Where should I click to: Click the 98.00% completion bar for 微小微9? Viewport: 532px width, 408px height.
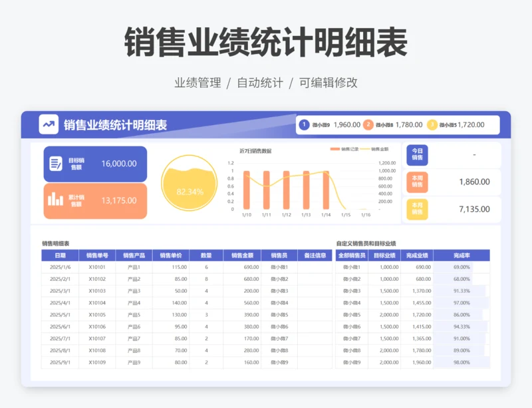pos(462,363)
